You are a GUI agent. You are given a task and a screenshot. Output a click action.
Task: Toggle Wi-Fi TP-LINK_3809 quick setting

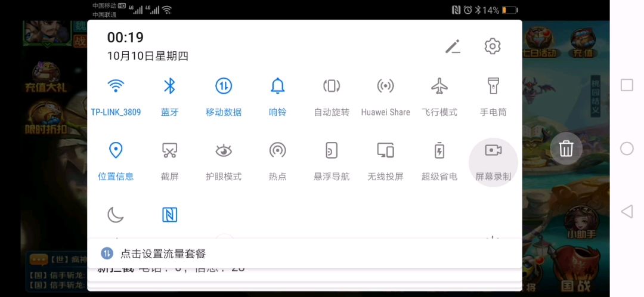116,97
